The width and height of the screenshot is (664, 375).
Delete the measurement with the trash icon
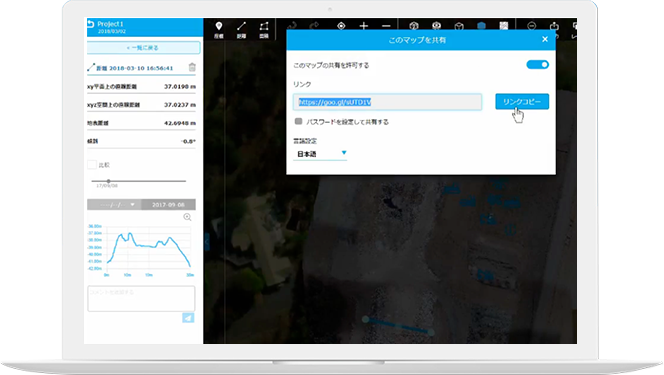(192, 67)
